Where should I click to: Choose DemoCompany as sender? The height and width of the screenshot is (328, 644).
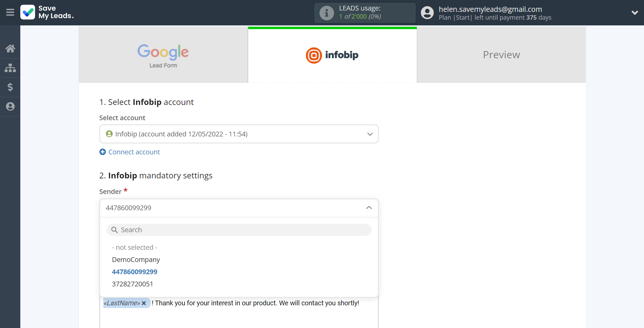[136, 260]
